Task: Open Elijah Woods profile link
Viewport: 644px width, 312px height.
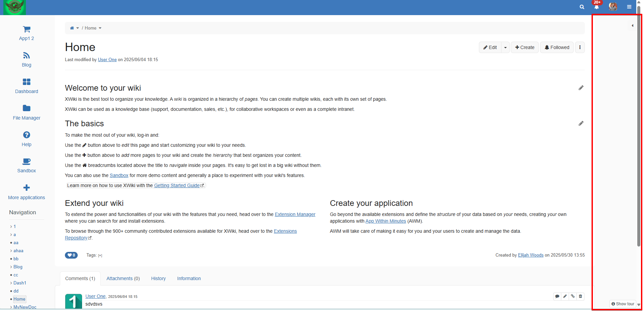Action: click(531, 255)
